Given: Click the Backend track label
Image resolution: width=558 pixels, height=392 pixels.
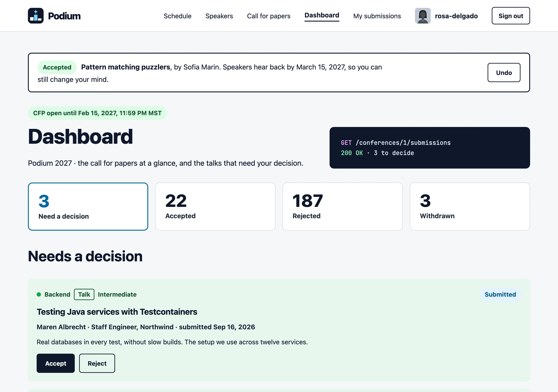Looking at the screenshot, I should [x=57, y=294].
